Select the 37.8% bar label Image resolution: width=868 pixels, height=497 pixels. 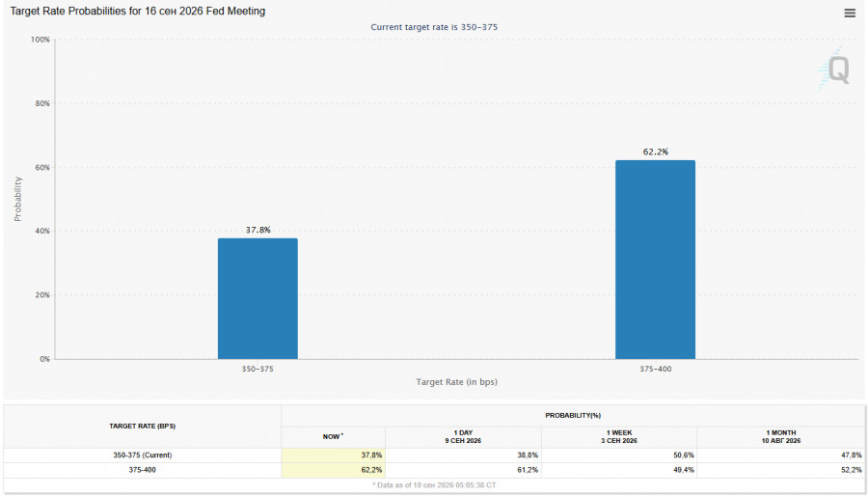[x=258, y=230]
